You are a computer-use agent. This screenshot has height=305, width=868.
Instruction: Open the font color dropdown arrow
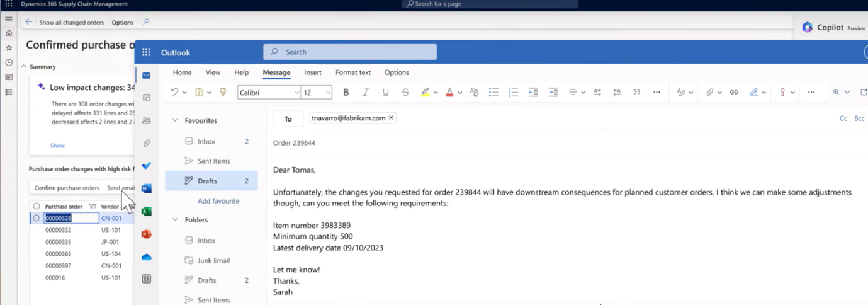[459, 93]
